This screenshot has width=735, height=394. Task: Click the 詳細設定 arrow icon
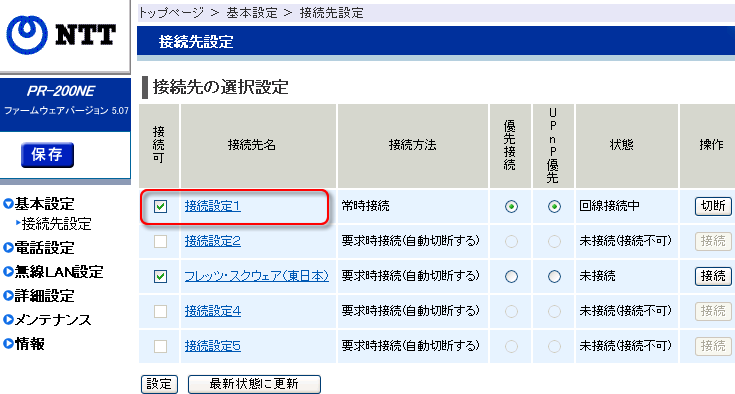click(x=8, y=296)
